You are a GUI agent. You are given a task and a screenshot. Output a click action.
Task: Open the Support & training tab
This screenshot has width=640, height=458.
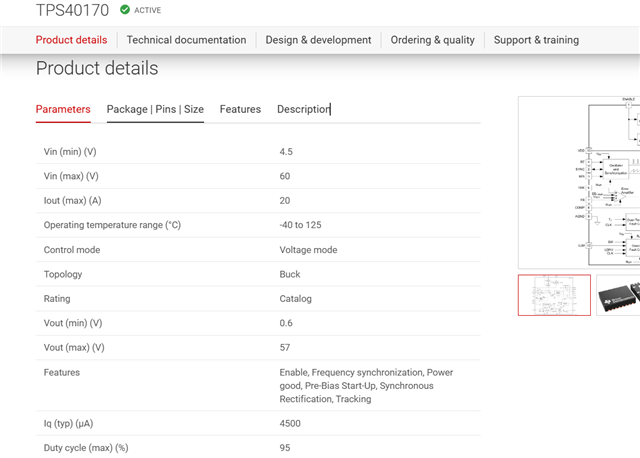click(x=536, y=40)
